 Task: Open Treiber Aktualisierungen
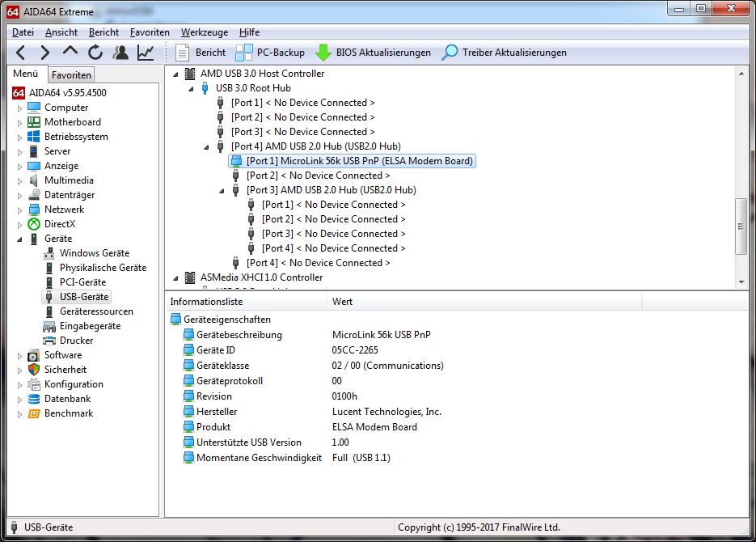coord(505,52)
